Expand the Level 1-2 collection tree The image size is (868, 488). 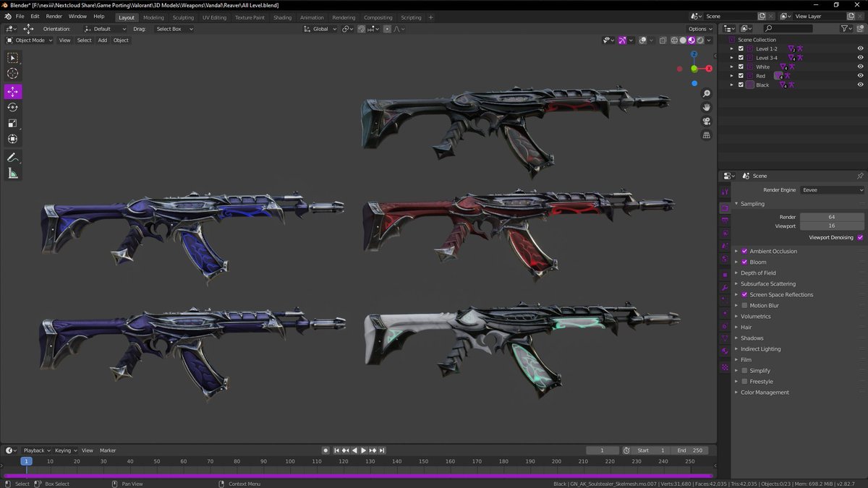point(731,48)
